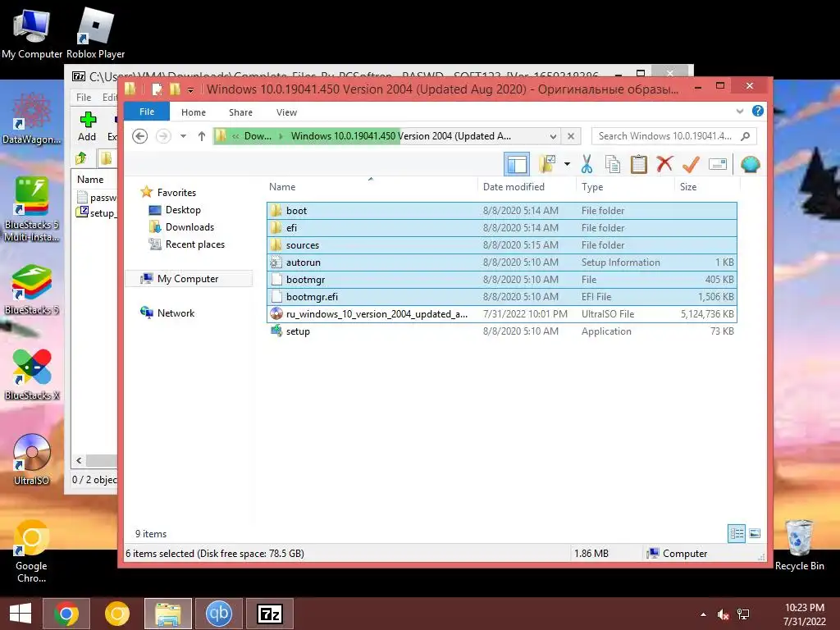Screen dimensions: 840x630
Task: Click the Classic Shell settings icon
Action: click(750, 164)
